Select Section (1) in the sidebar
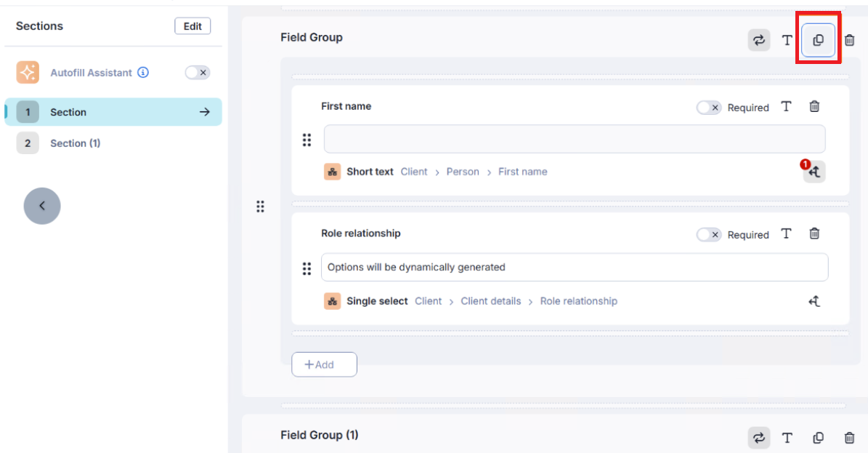This screenshot has height=453, width=868. point(75,143)
